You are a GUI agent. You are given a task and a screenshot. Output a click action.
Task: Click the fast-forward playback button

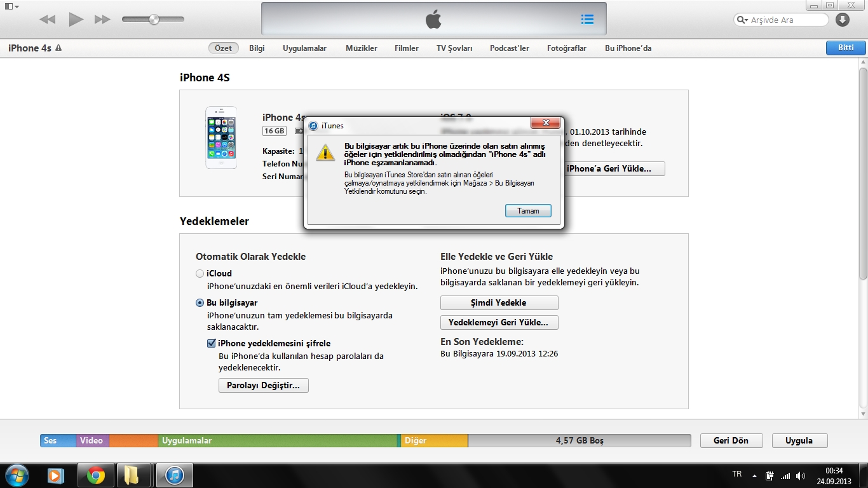102,20
